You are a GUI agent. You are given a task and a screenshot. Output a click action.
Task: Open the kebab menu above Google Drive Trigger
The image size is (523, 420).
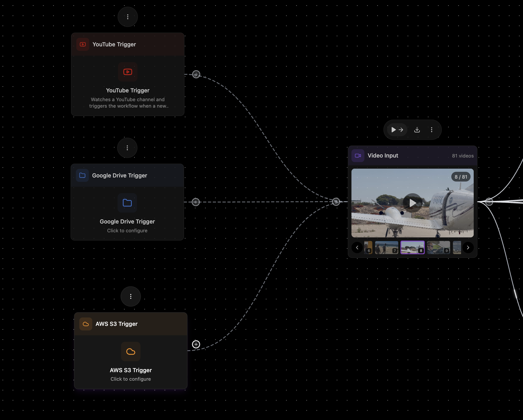point(127,148)
